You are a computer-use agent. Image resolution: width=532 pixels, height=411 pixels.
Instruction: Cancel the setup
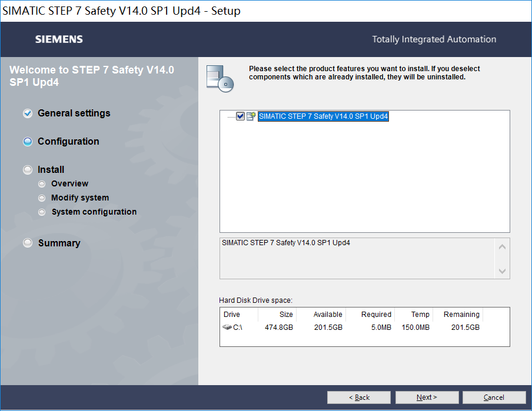[494, 397]
